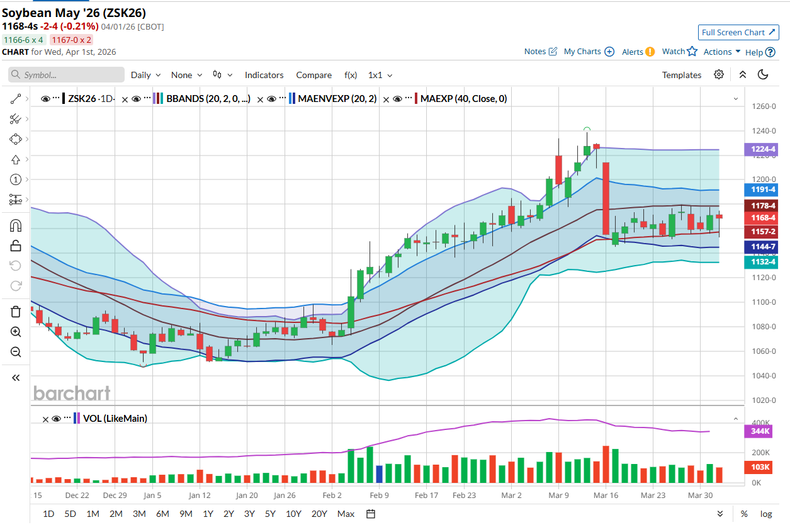Screen dimensions: 790x532
Task: Toggle the log scale option
Action: (765, 514)
